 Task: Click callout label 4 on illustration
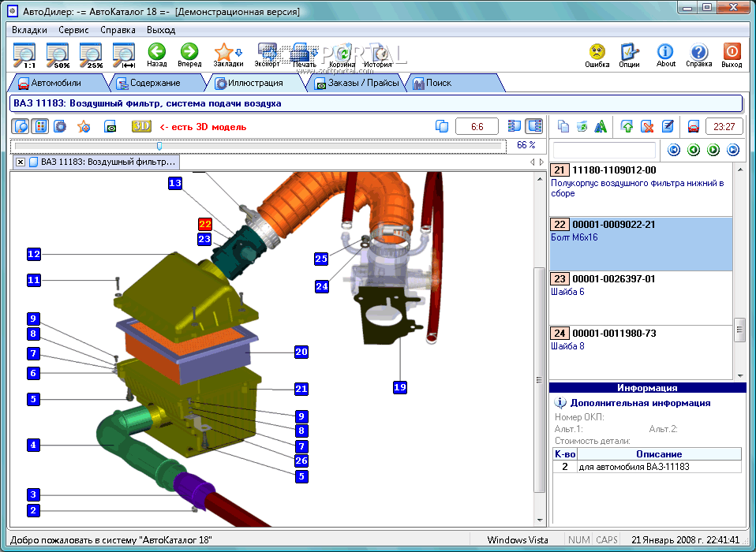(x=33, y=445)
